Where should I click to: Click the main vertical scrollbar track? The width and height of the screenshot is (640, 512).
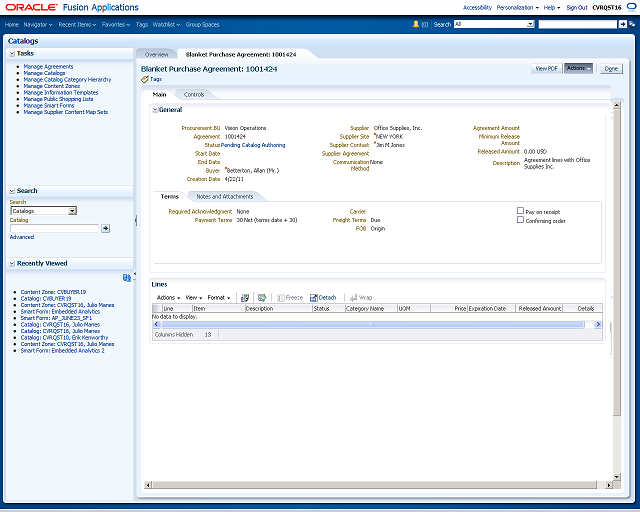pos(617,261)
